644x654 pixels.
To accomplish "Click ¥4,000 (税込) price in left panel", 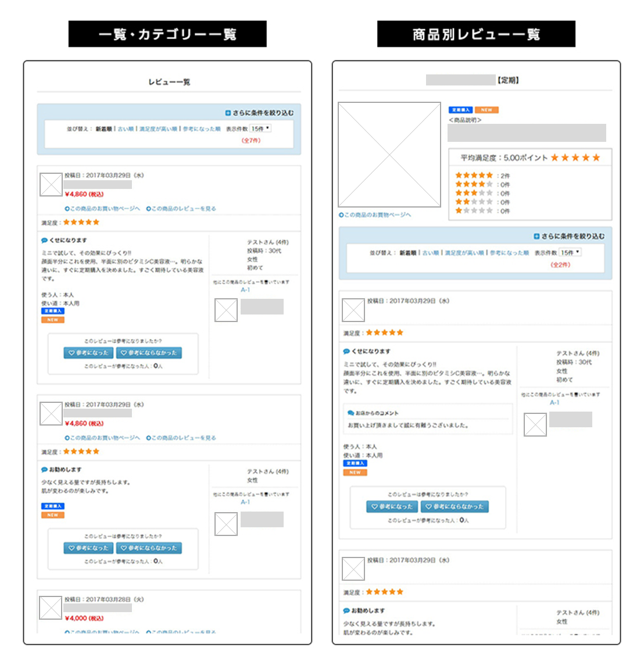I will 84,618.
